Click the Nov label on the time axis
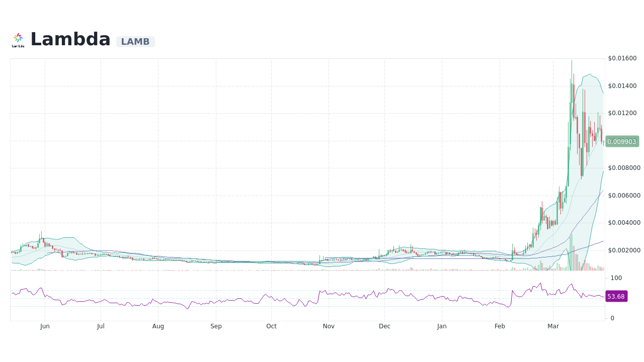 329,326
